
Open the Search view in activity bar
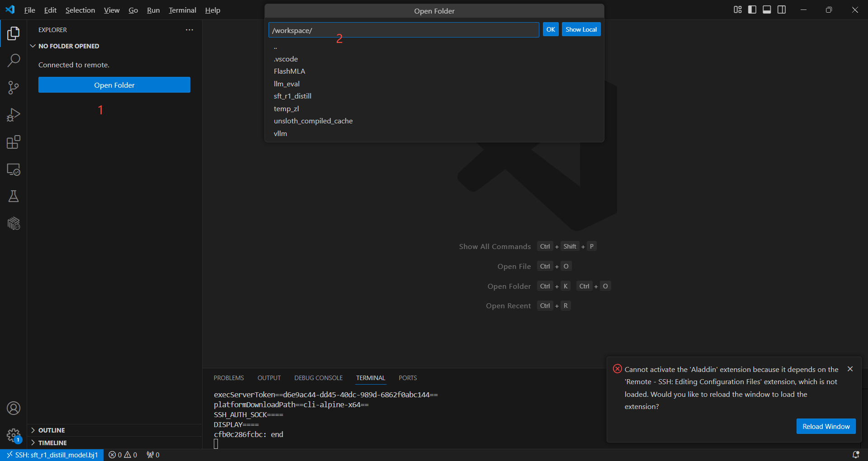[x=14, y=60]
